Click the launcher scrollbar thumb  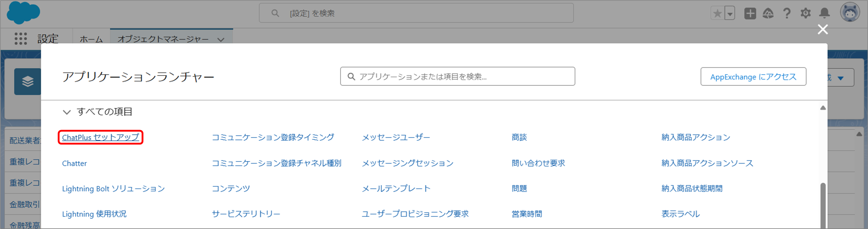[x=823, y=206]
